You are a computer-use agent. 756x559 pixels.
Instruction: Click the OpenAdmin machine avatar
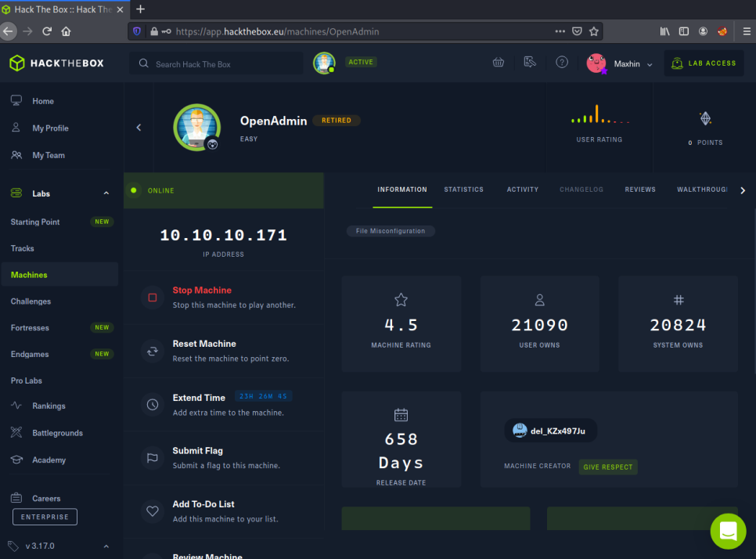(197, 128)
